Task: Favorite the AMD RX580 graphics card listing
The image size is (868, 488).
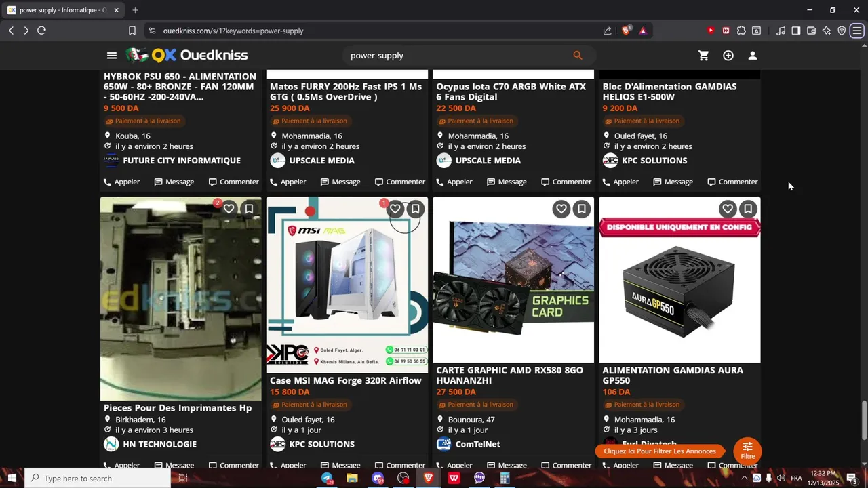Action: click(561, 209)
